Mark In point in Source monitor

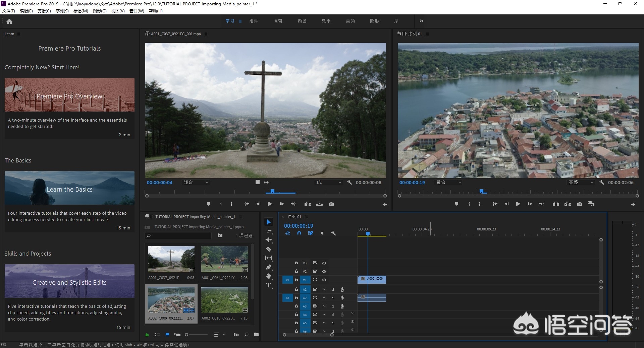[221, 204]
